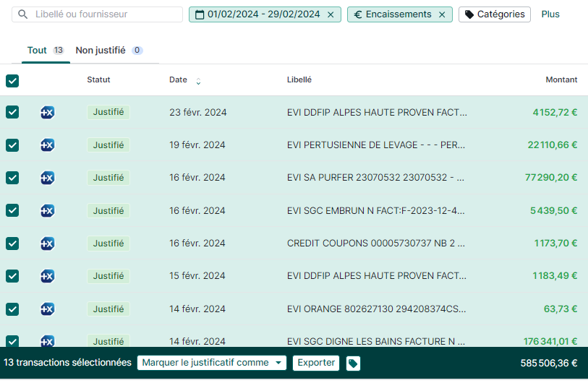Focus the 'Libellé ou fournisseur' search field
The height and width of the screenshot is (383, 588).
tap(105, 14)
